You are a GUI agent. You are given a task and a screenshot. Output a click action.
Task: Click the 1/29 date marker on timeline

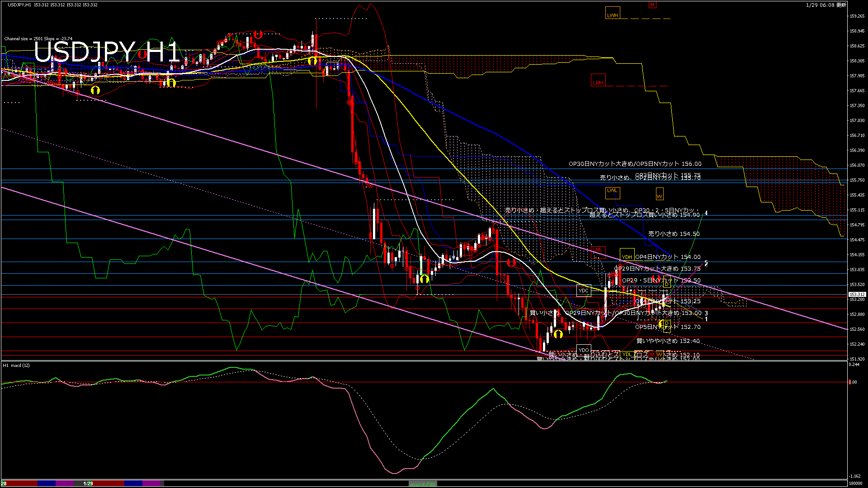tap(88, 483)
